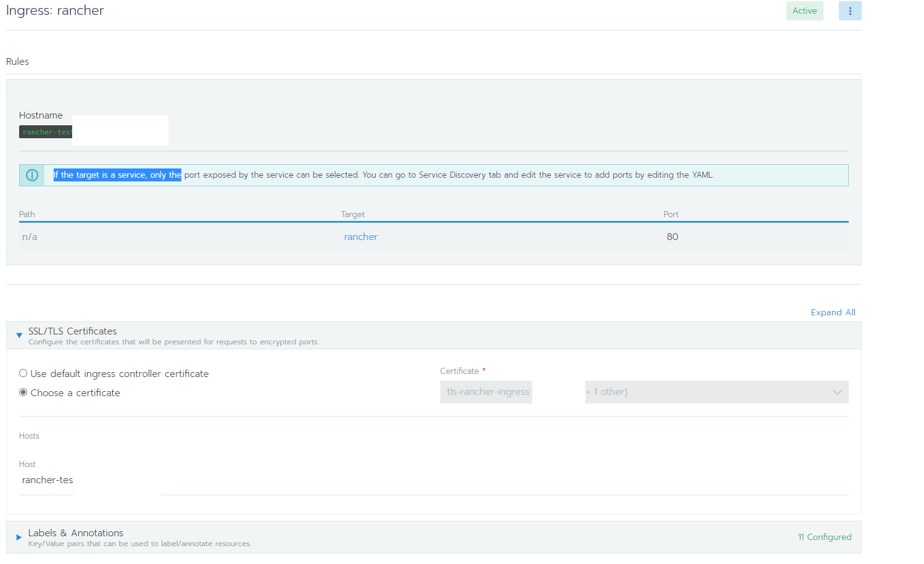Open the rancher target service link

(360, 236)
